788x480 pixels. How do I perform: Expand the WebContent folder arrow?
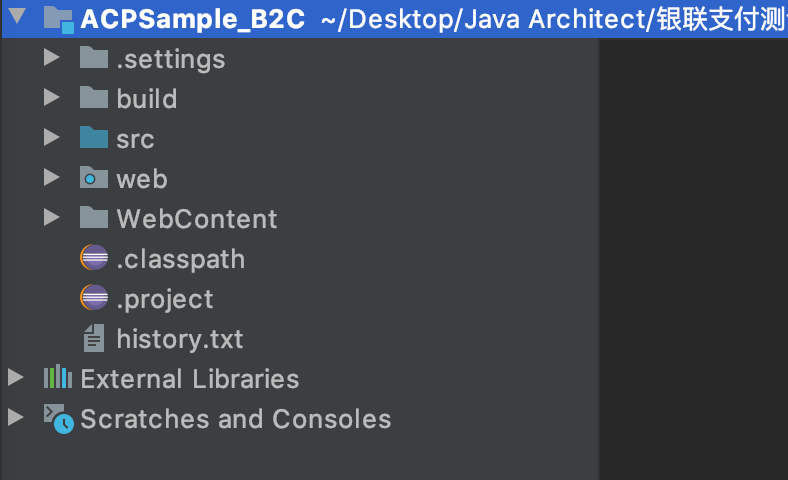coord(52,218)
